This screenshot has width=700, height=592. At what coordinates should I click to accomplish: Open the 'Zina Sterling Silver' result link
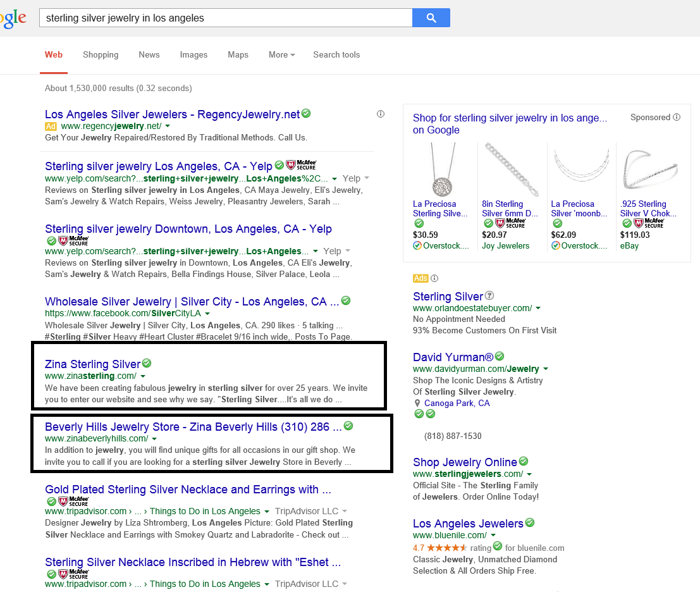click(x=93, y=364)
